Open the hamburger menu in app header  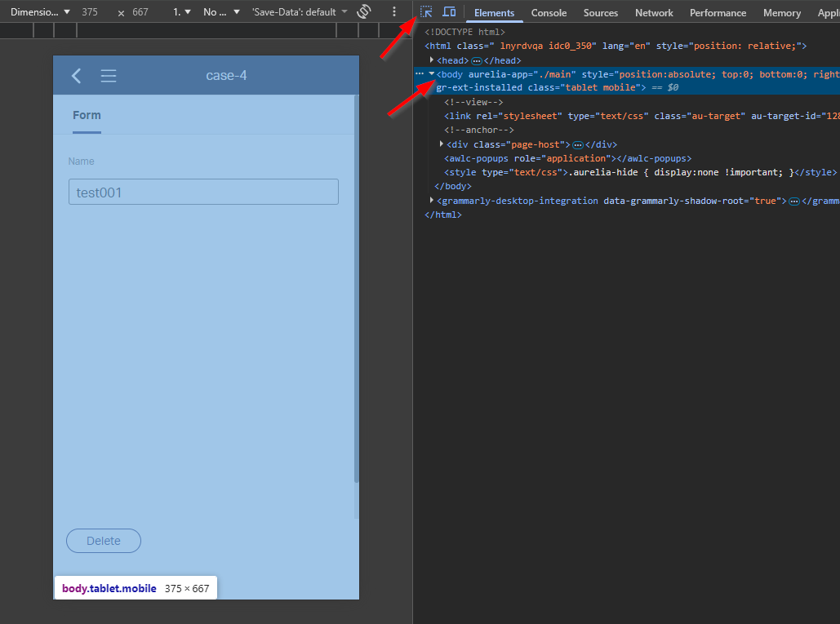(109, 76)
